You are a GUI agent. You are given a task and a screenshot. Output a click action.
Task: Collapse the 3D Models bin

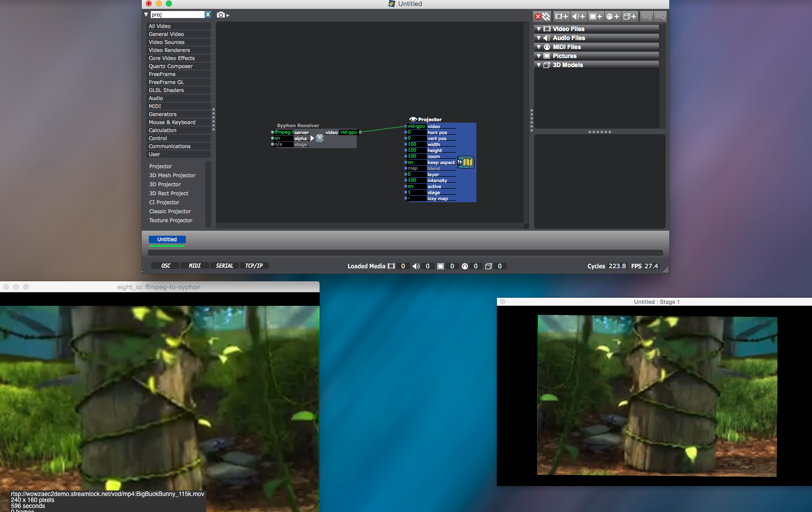coord(538,65)
